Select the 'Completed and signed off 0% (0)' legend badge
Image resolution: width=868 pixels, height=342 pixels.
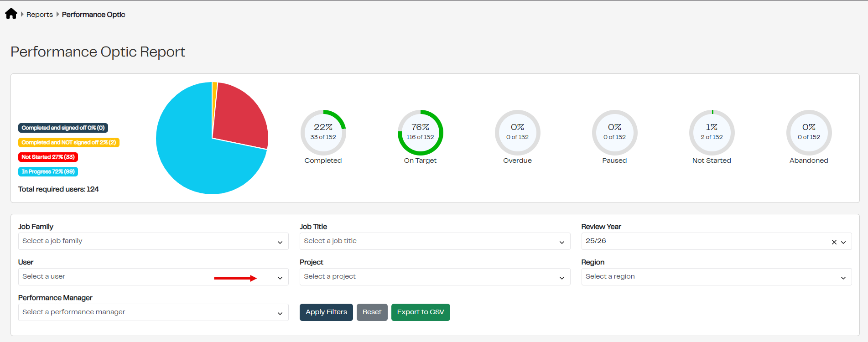pos(63,128)
